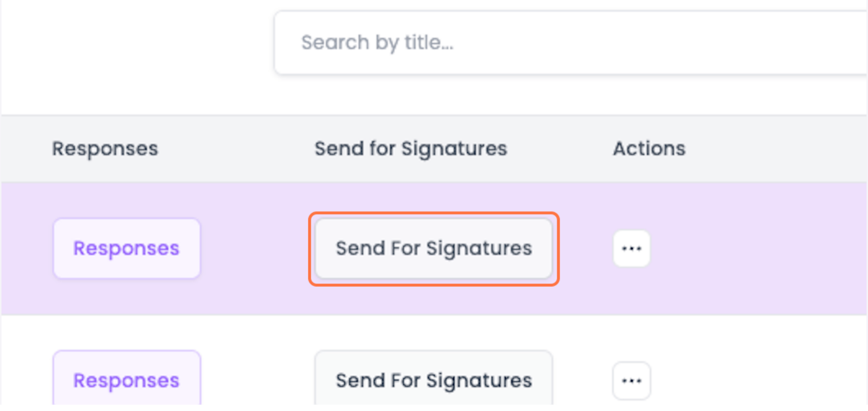Screen dimensions: 868x411
Task: Click the Send for Signatures column header
Action: (410, 149)
